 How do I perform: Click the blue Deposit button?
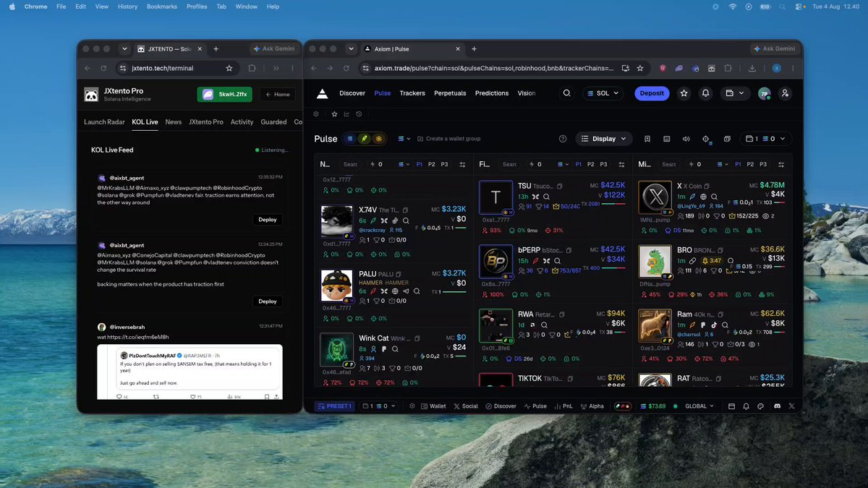[652, 93]
